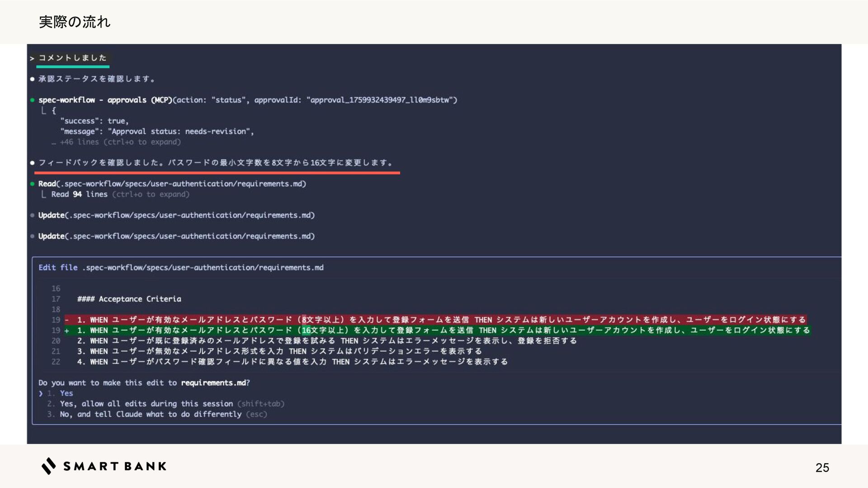Click the green bullet next to Read command
The height and width of the screenshot is (488, 868).
33,184
